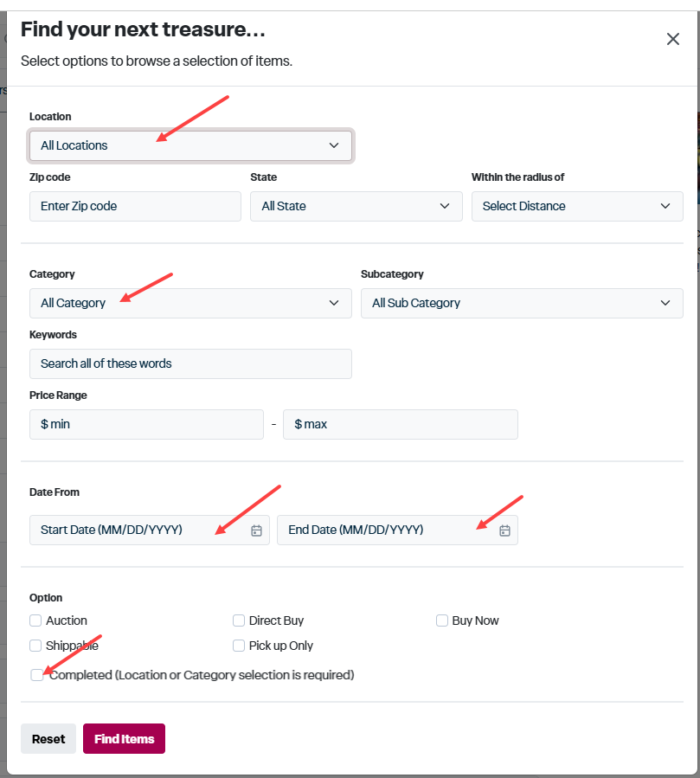700x778 pixels.
Task: Toggle the Shippable checkbox
Action: pos(35,645)
